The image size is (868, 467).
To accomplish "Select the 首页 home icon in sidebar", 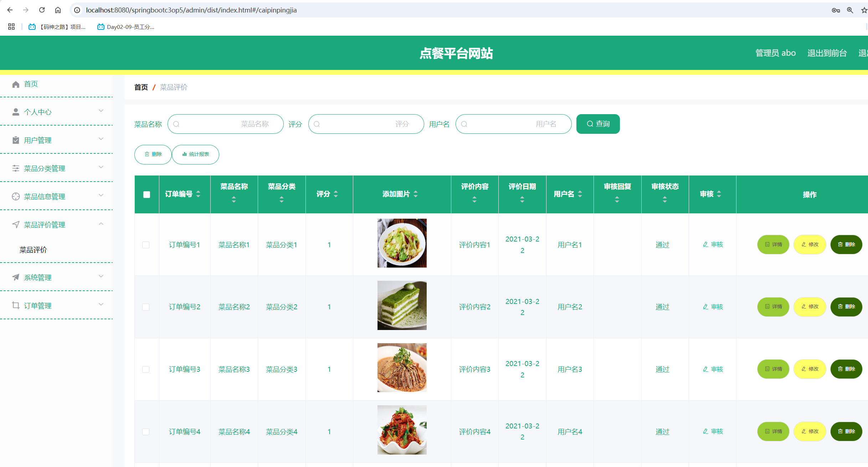I will pyautogui.click(x=16, y=84).
